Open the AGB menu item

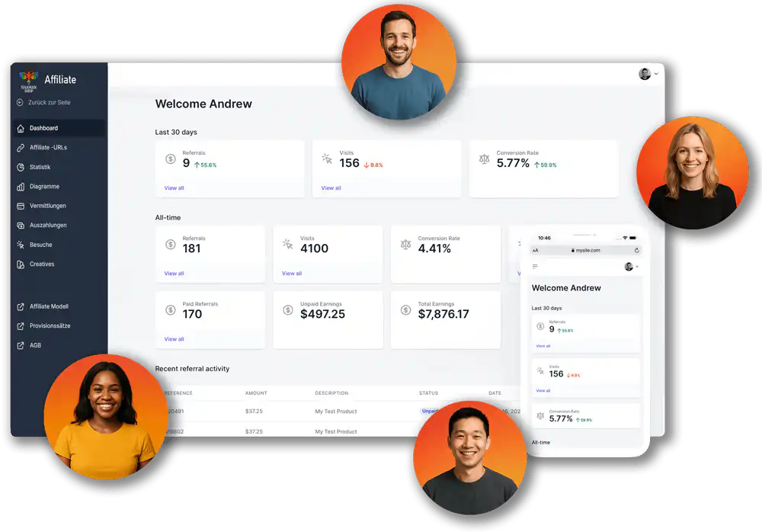pos(35,345)
